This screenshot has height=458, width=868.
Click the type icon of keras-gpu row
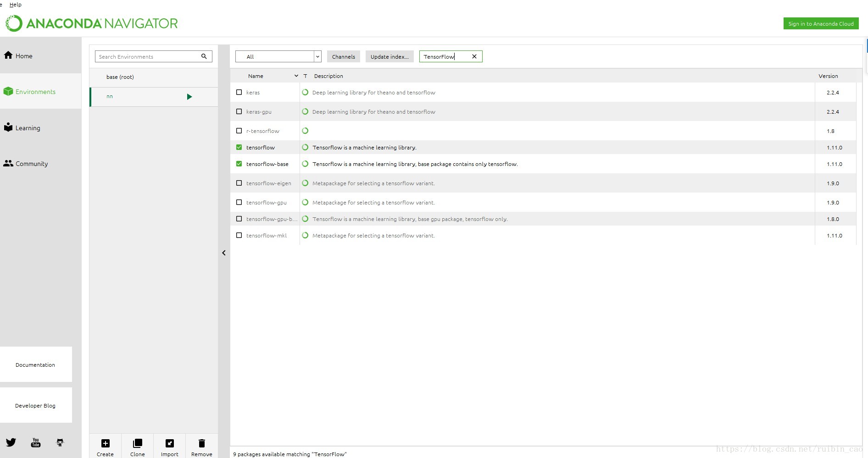pos(305,111)
